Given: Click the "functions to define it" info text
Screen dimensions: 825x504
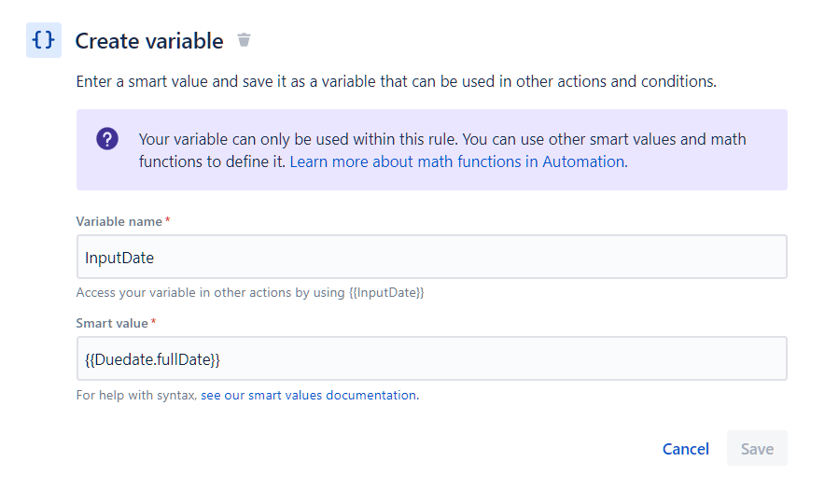Looking at the screenshot, I should tap(213, 161).
